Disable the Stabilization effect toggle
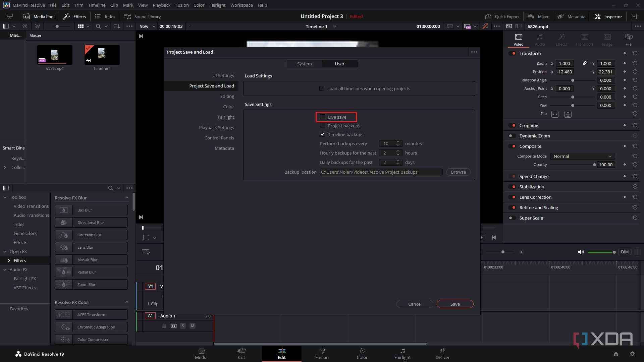This screenshot has height=362, width=644. click(513, 187)
